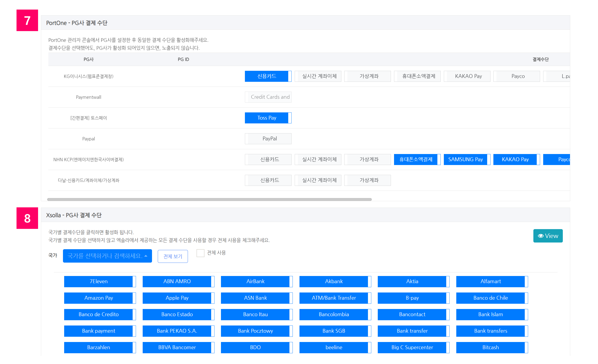Check the 전체 사용 checkbox
The width and height of the screenshot is (598, 364).
(x=200, y=253)
